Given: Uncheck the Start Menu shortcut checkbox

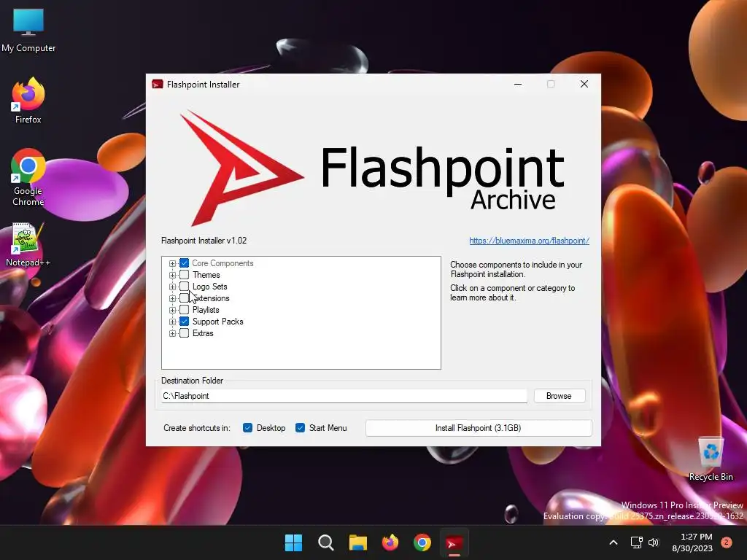Looking at the screenshot, I should 300,427.
